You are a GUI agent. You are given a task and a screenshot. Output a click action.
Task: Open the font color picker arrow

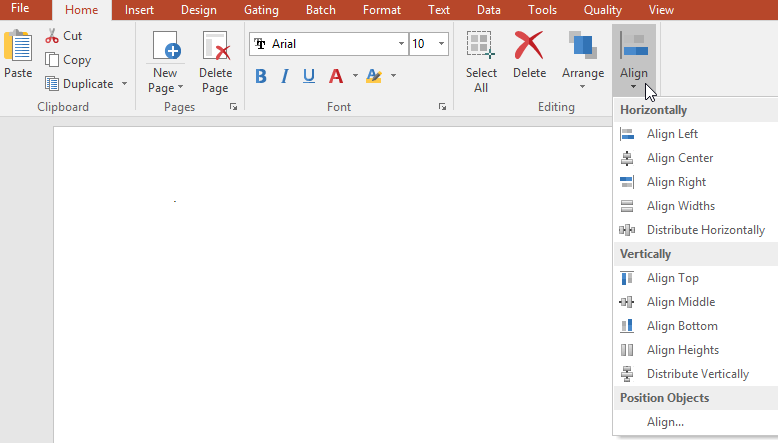point(355,76)
